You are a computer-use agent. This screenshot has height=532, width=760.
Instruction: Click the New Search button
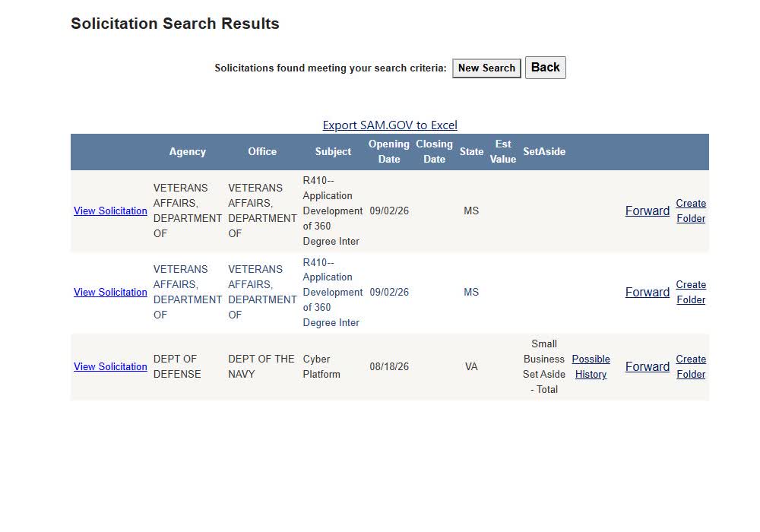tap(486, 68)
